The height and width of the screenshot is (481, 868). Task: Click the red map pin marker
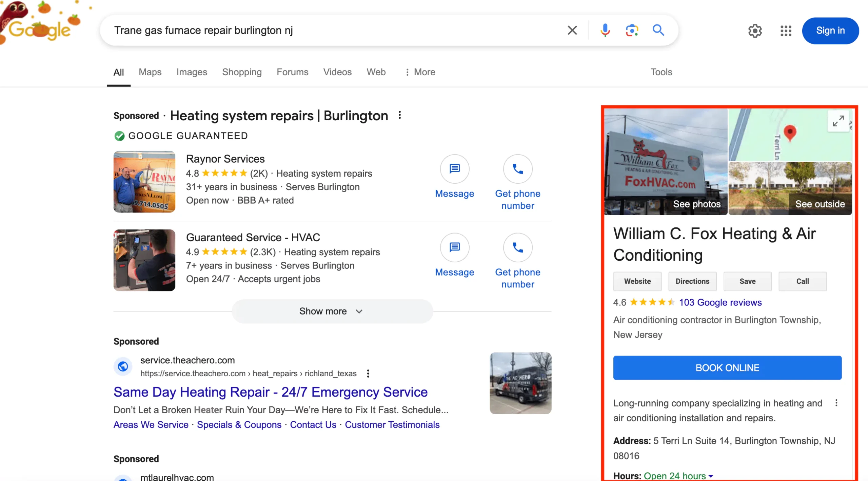(790, 133)
